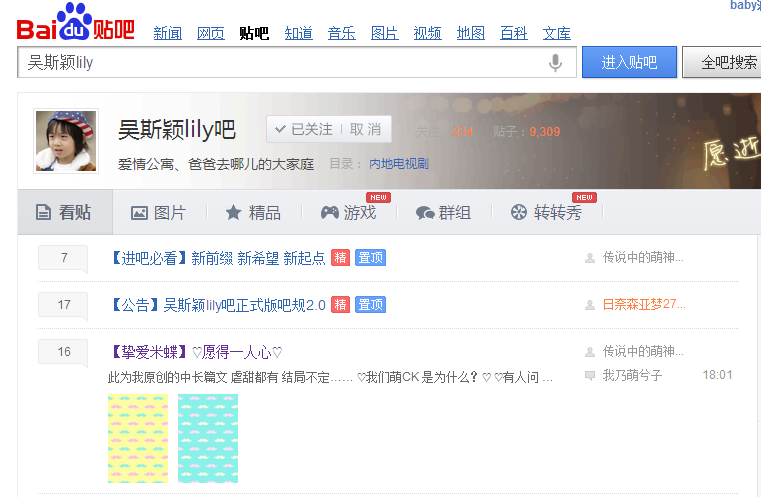Click the gamepad icon on 游戏 tab
Screen dimensions: 761x497
330,213
